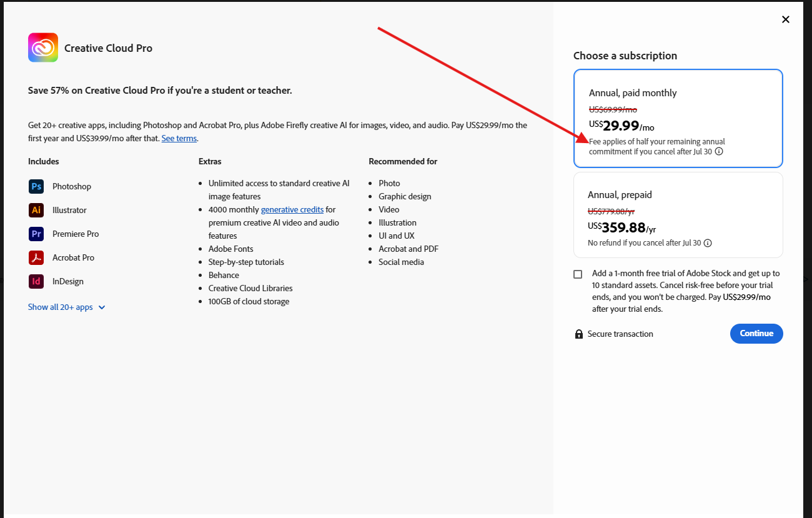This screenshot has width=812, height=518.
Task: Enable the Adobe Stock free trial checkbox
Action: click(578, 274)
